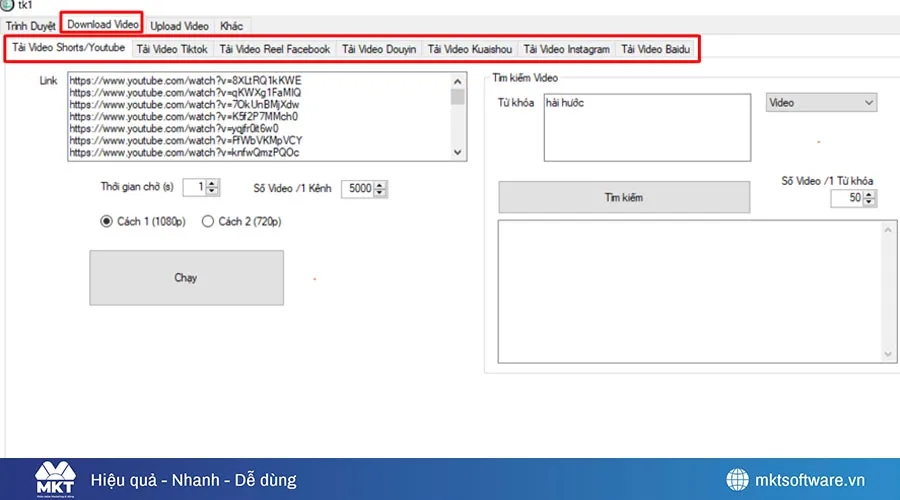Select the Cách 1 (1080p) radio option
The height and width of the screenshot is (500, 900).
(107, 222)
